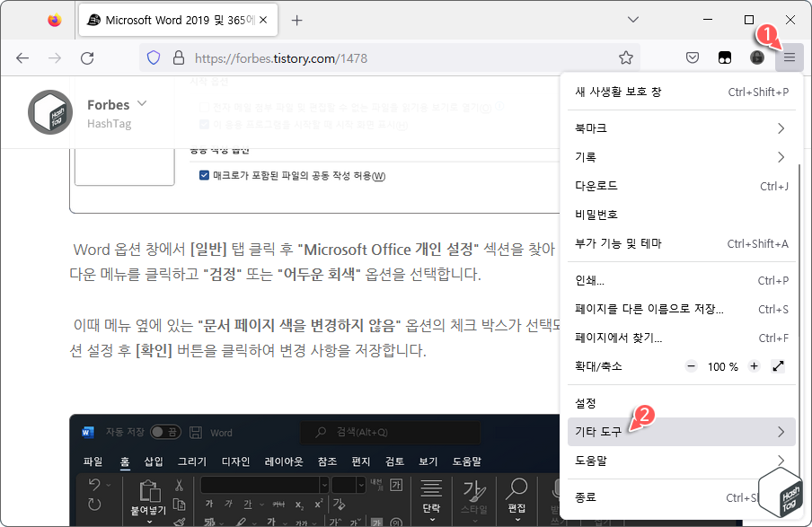Open the 레이아웃 ribbon tab
This screenshot has height=527, width=812.
point(284,461)
